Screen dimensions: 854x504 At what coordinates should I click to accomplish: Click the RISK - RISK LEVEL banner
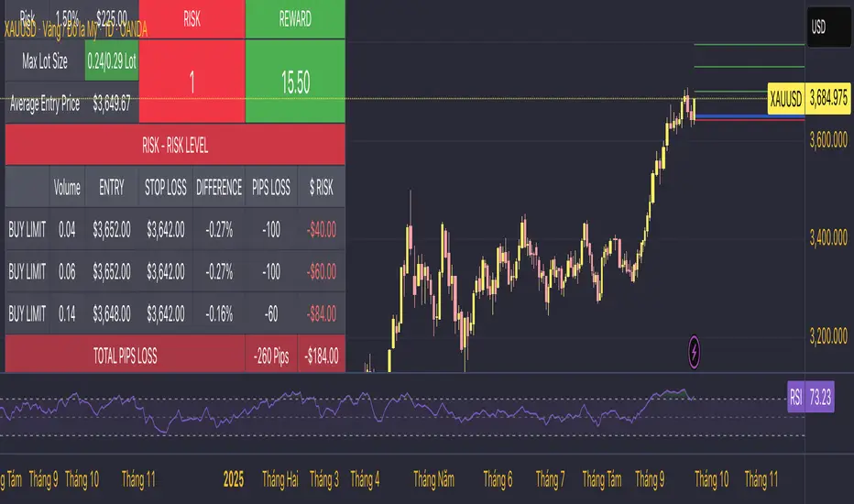pos(175,145)
